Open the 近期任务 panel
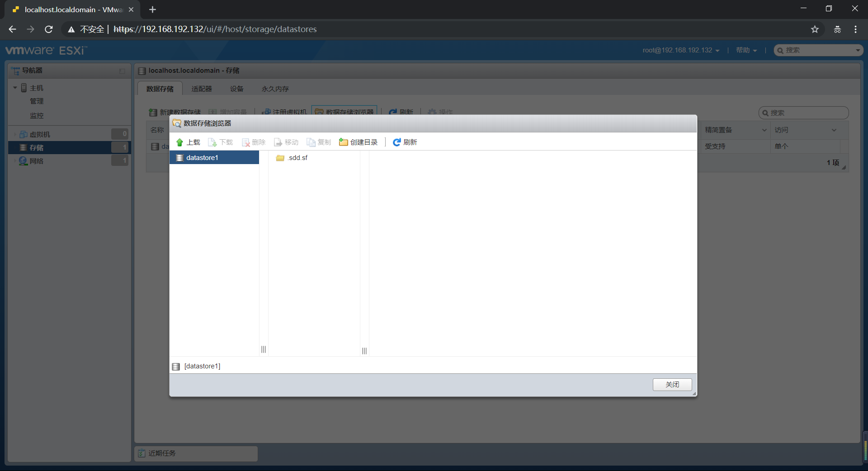Image resolution: width=868 pixels, height=471 pixels. click(x=196, y=453)
